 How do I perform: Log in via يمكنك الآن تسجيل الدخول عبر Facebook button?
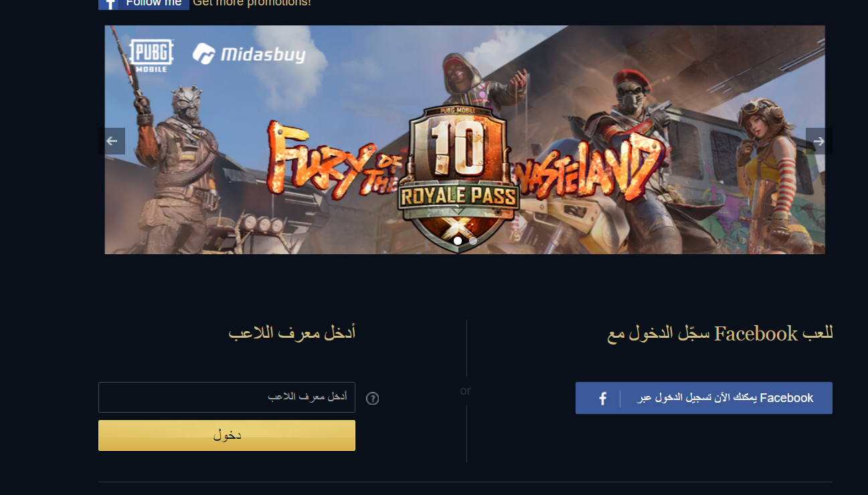click(x=704, y=398)
